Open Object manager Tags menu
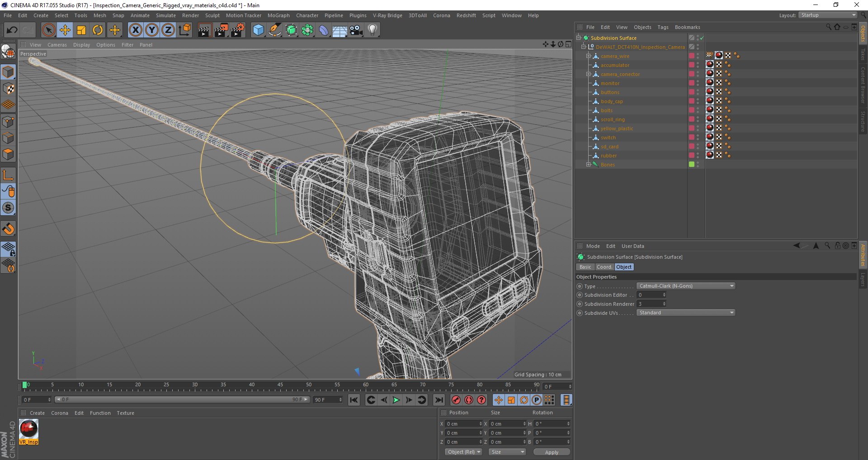The image size is (868, 460). (663, 27)
